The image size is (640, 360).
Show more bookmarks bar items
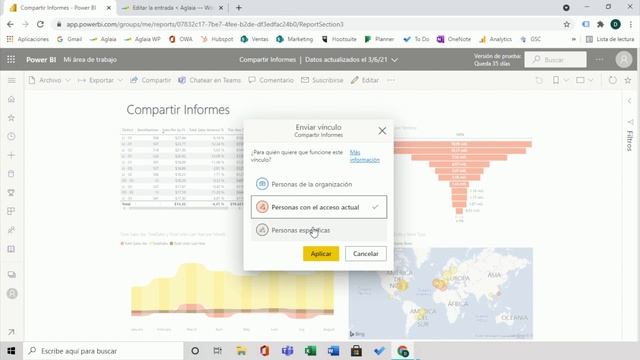click(x=573, y=39)
